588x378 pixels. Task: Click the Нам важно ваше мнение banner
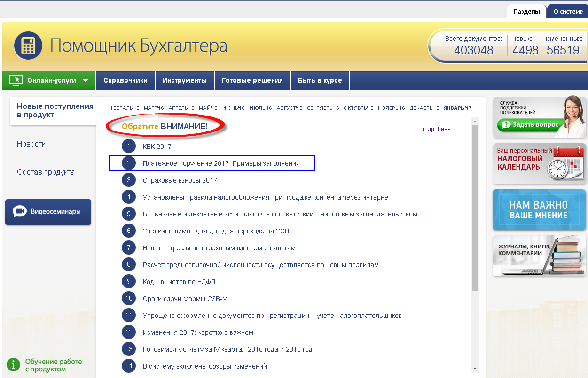[539, 210]
